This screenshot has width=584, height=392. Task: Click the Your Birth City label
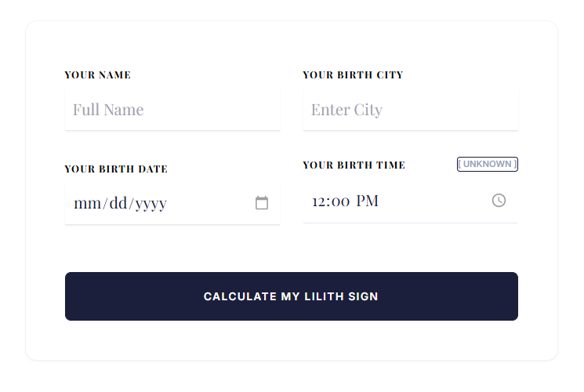click(x=353, y=75)
